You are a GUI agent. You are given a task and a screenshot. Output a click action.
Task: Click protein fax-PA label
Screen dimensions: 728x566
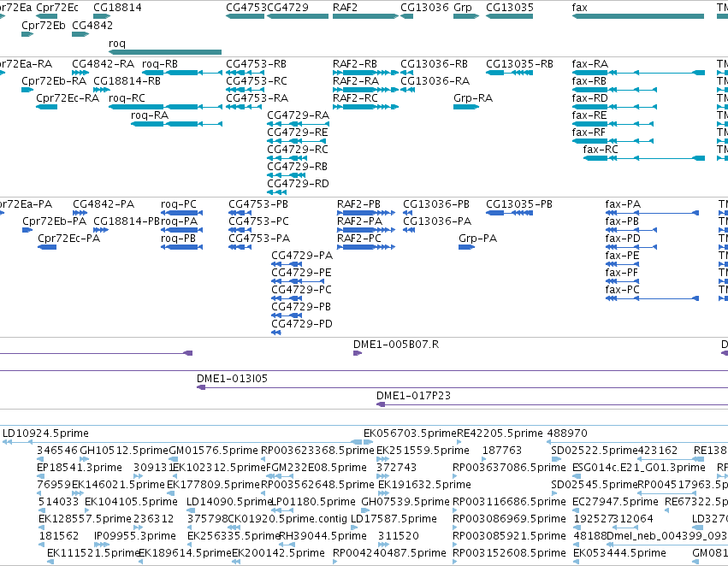point(623,204)
